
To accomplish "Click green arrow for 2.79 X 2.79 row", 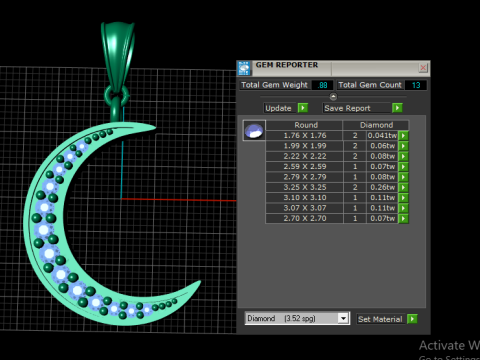I will pos(403,177).
